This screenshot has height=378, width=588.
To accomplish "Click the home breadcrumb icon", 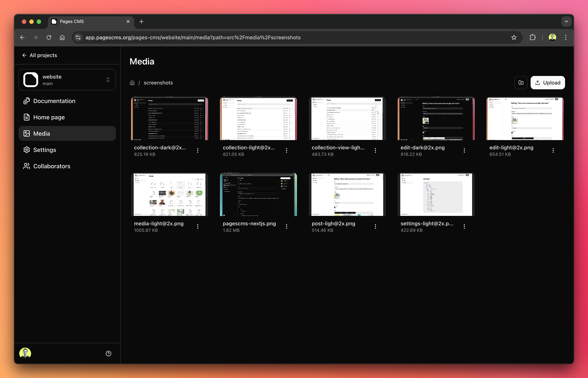I will click(x=132, y=83).
